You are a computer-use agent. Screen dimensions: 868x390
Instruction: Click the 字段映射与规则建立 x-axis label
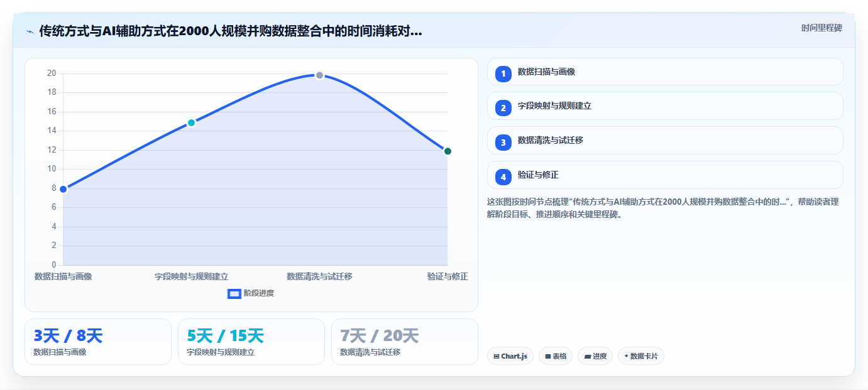click(x=191, y=276)
